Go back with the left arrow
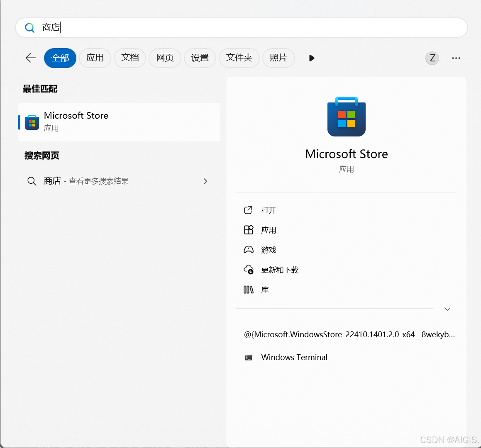Image resolution: width=481 pixels, height=448 pixels. point(31,58)
